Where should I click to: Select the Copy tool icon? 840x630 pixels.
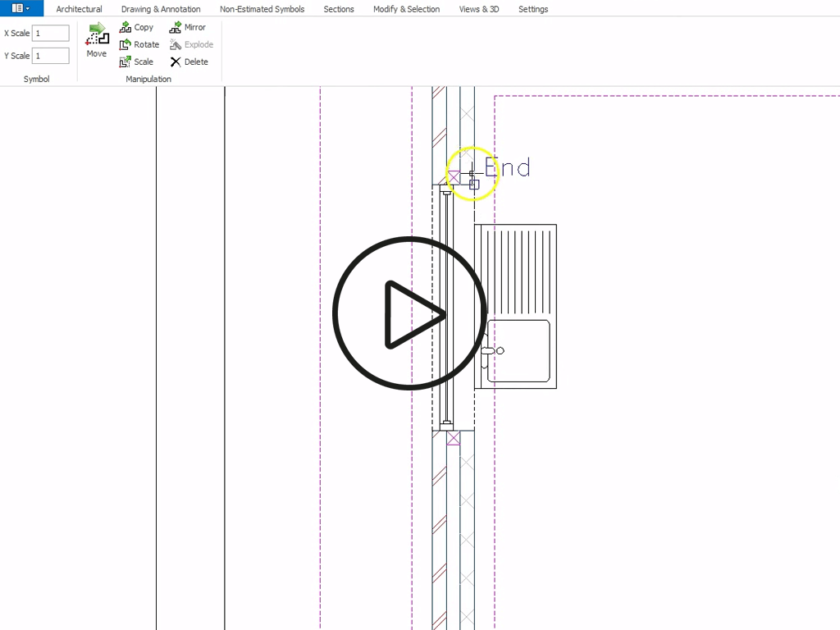tap(126, 27)
